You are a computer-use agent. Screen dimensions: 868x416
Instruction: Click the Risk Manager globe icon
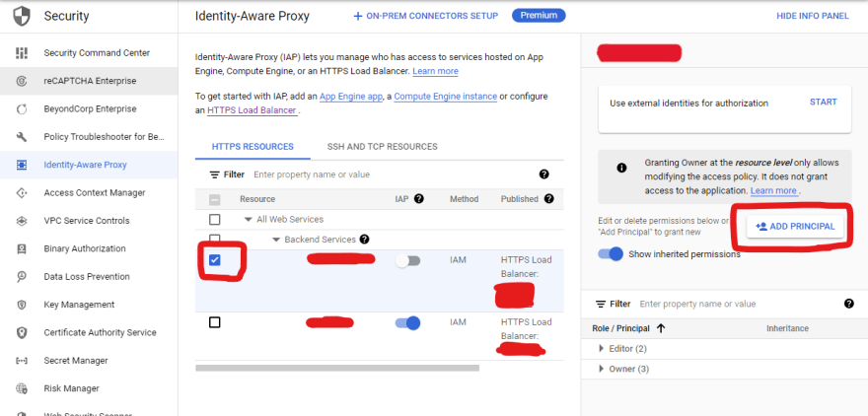pyautogui.click(x=22, y=388)
